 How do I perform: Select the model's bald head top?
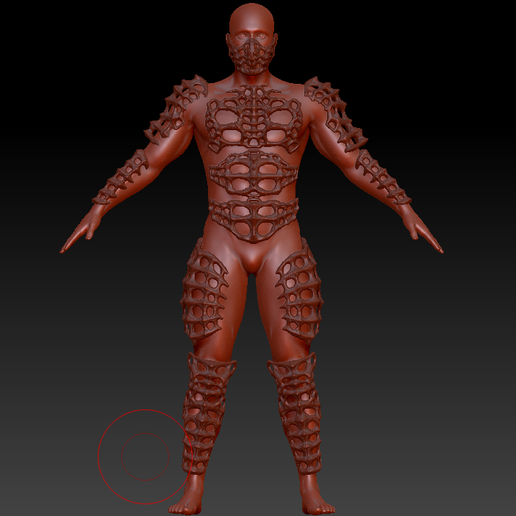[x=252, y=17]
